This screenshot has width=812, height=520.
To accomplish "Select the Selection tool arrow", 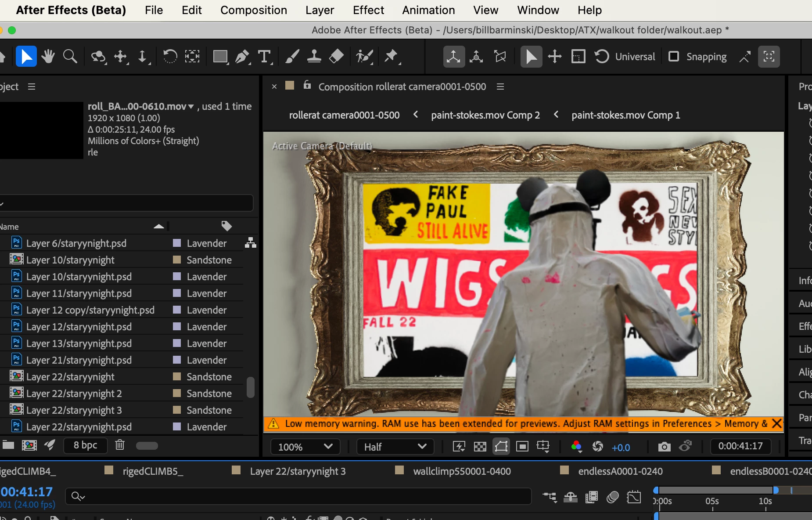I will 26,57.
